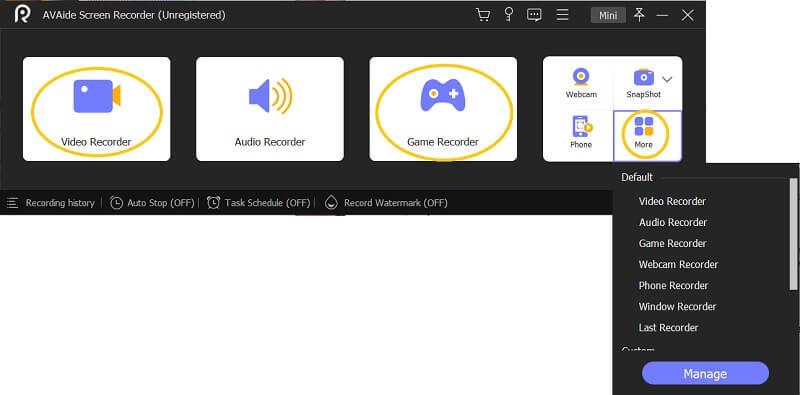800x395 pixels.
Task: Choose Video Recorder from More list
Action: pos(672,201)
